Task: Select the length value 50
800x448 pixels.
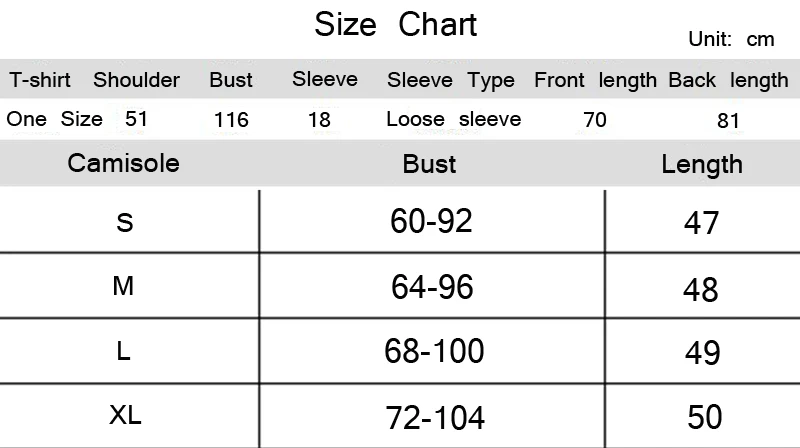Action: coord(705,417)
